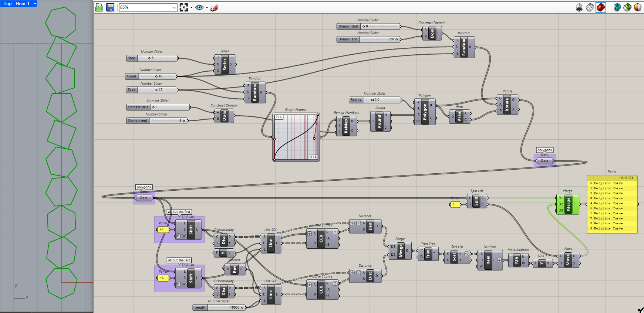Image resolution: width=644 pixels, height=313 pixels.
Task: Click the Sort List output icon beside K
Action: 467,254
